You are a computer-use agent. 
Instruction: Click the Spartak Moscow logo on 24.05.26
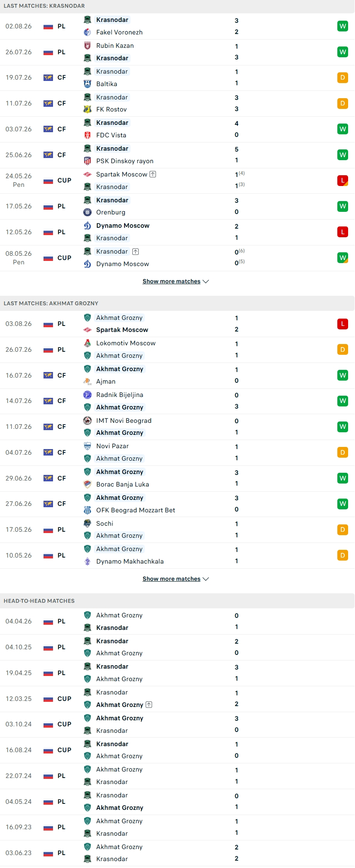(x=87, y=174)
